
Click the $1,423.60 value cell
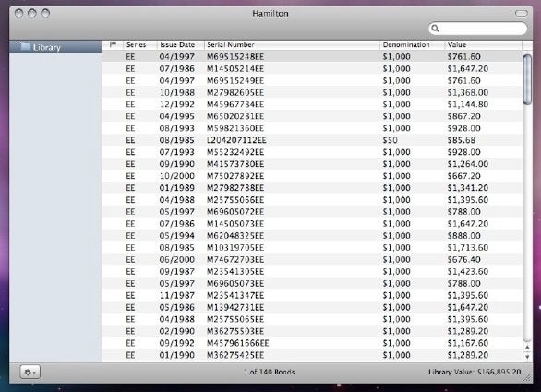coord(468,272)
